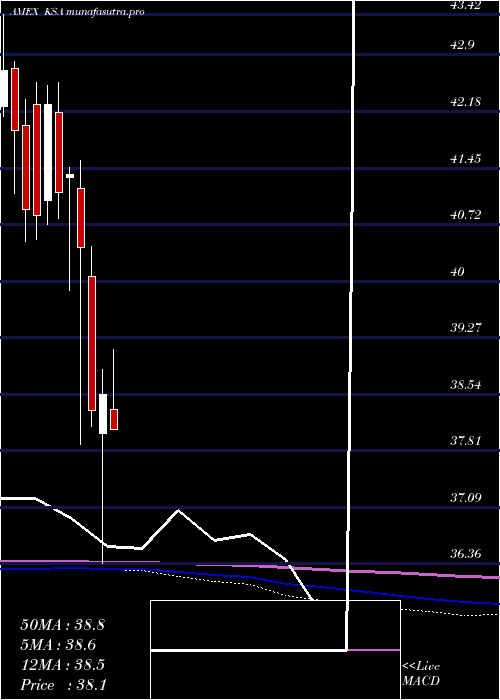The image size is (500, 700).
Task: Click the 42.9 price axis label
Action: [x=464, y=45]
